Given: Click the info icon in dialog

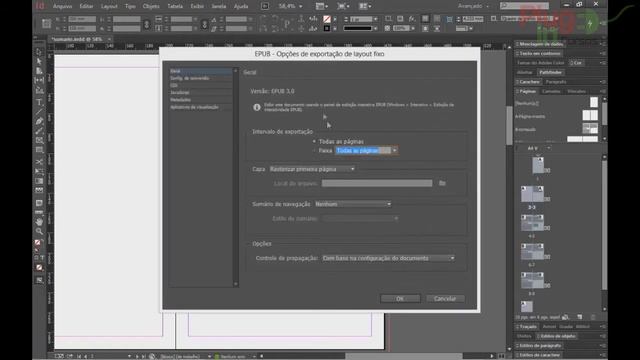Looking at the screenshot, I should click(x=257, y=107).
